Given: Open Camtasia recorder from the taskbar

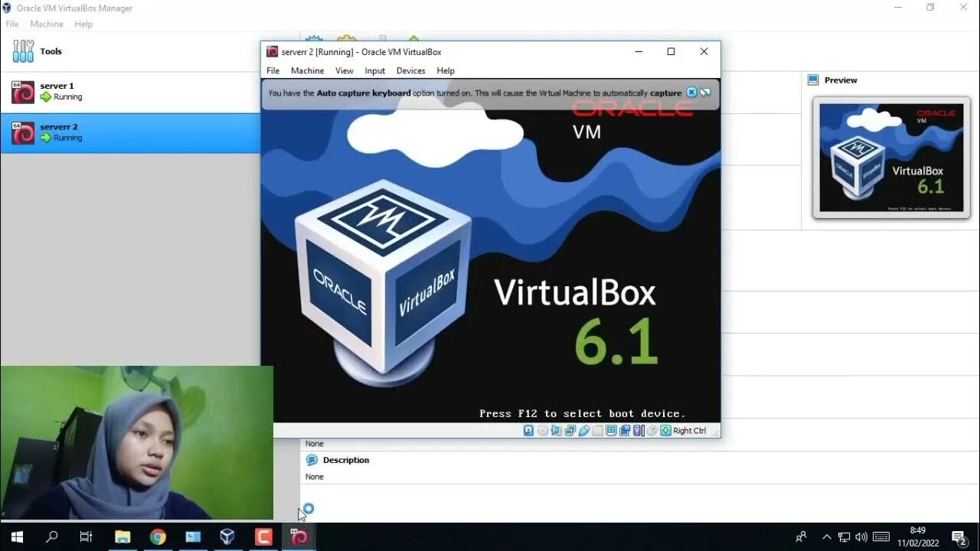Looking at the screenshot, I should pyautogui.click(x=263, y=536).
